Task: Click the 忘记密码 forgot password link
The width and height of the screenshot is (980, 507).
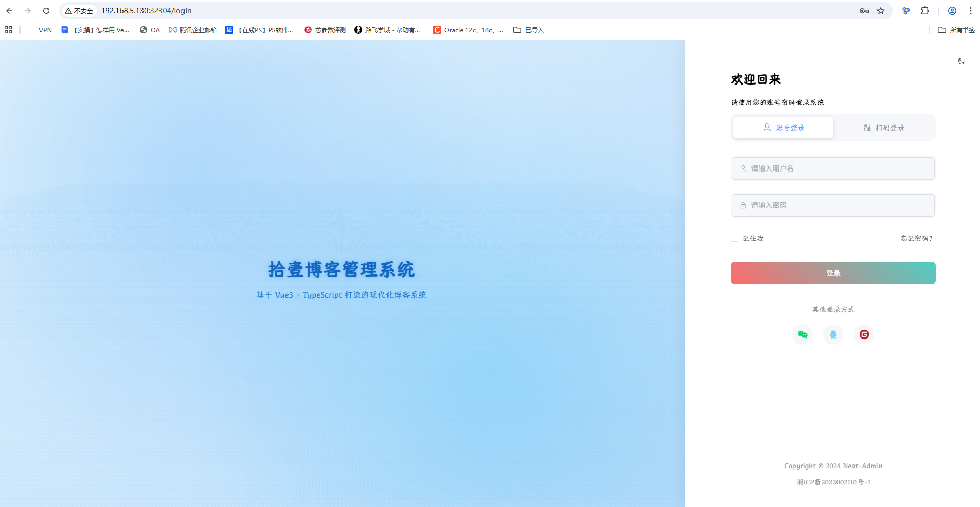Action: click(915, 238)
